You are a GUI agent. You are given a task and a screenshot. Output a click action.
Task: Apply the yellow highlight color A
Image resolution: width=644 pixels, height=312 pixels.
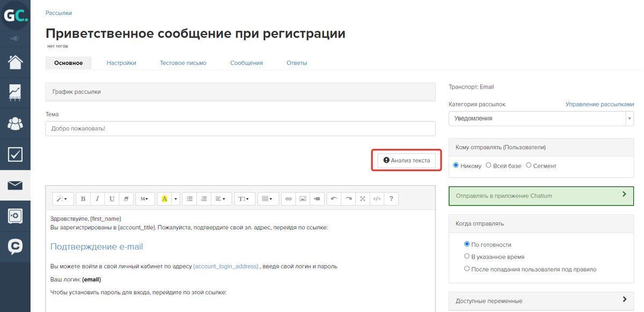[164, 199]
